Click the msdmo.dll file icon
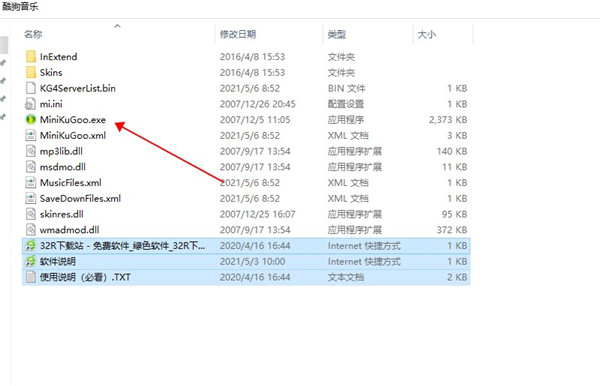 [x=31, y=167]
